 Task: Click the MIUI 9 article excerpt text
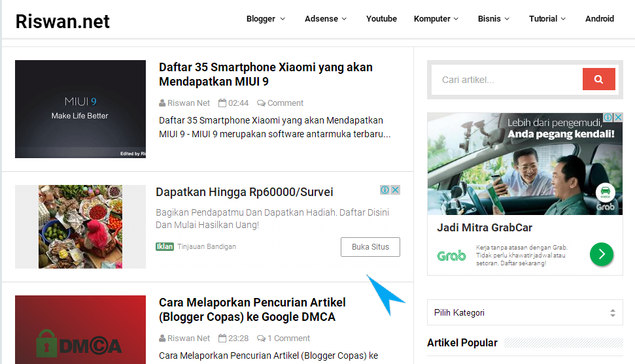[275, 127]
